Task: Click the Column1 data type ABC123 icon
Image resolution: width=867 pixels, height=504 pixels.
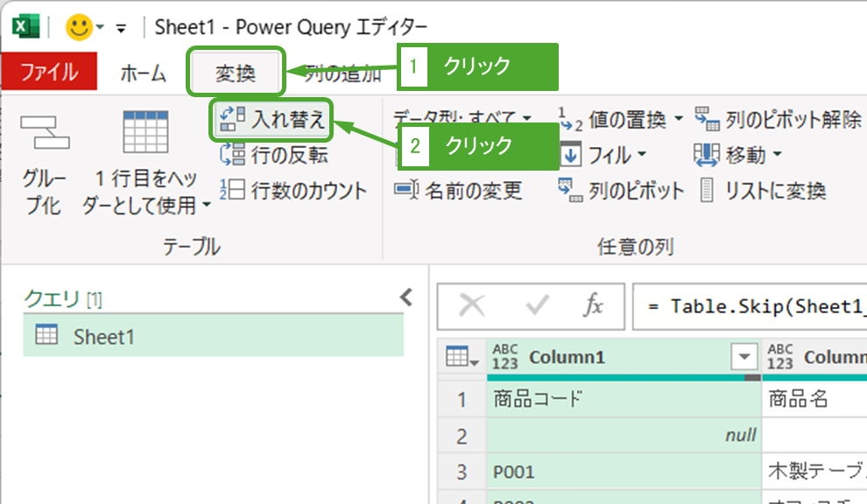Action: click(505, 357)
